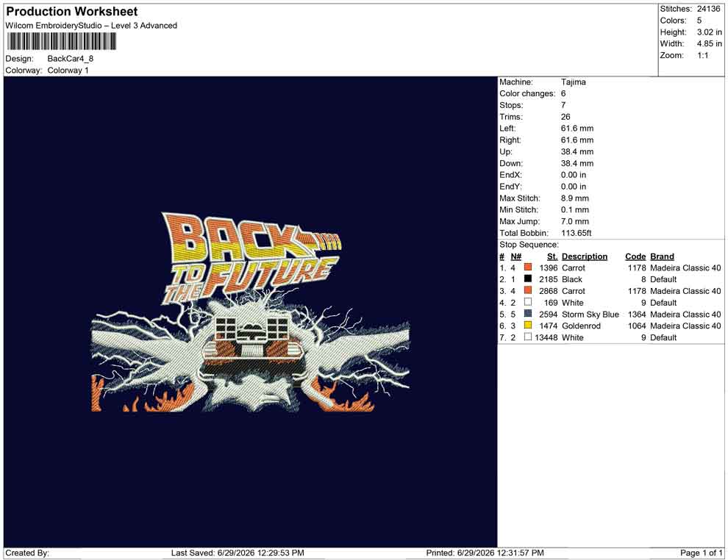Viewport: 728px width, 560px height.
Task: Click stitch count "1396" in stop 1
Action: [549, 268]
